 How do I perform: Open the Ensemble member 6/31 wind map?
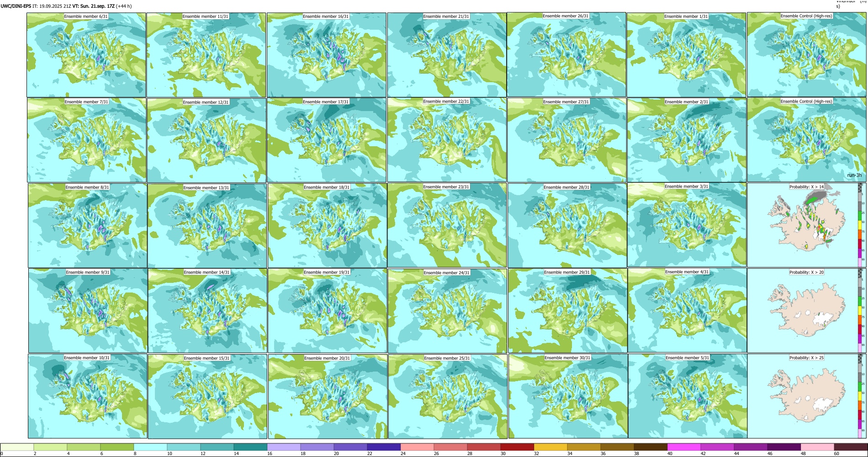click(86, 55)
